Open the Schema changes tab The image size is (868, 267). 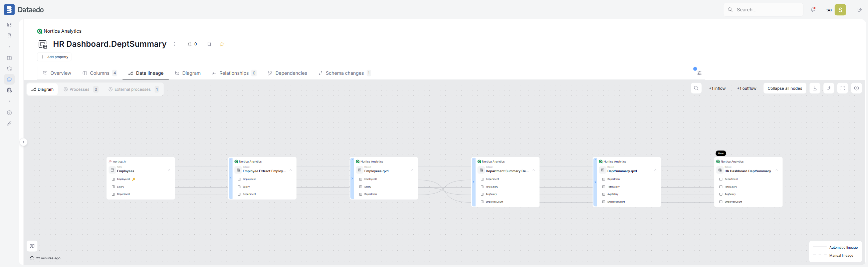click(345, 73)
